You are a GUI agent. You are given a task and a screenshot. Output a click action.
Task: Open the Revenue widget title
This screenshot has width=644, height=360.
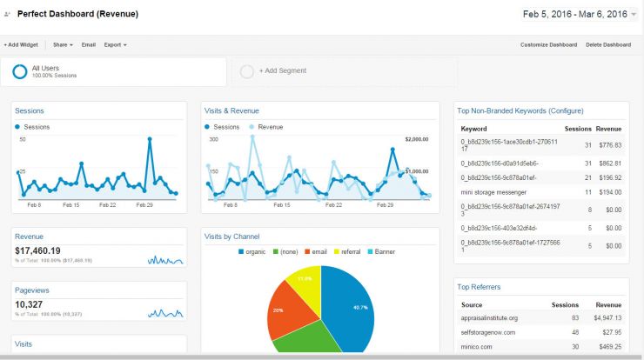click(29, 237)
